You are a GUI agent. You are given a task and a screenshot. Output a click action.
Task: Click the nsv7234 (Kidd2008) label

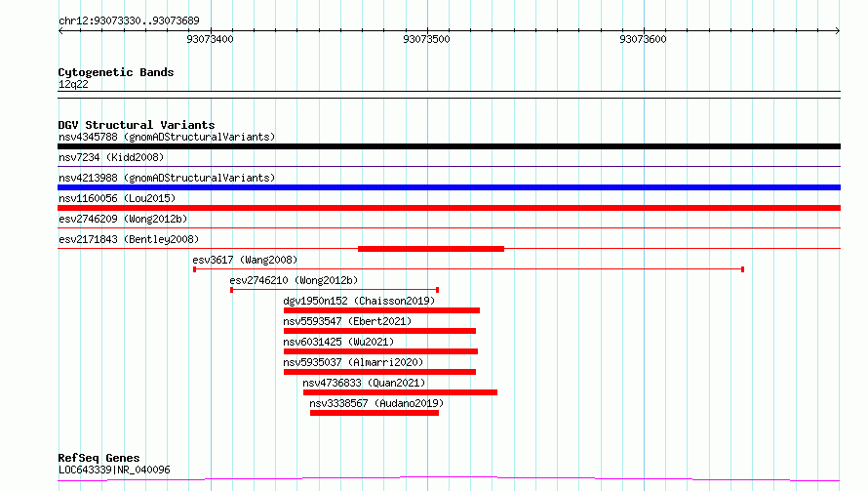pyautogui.click(x=111, y=157)
